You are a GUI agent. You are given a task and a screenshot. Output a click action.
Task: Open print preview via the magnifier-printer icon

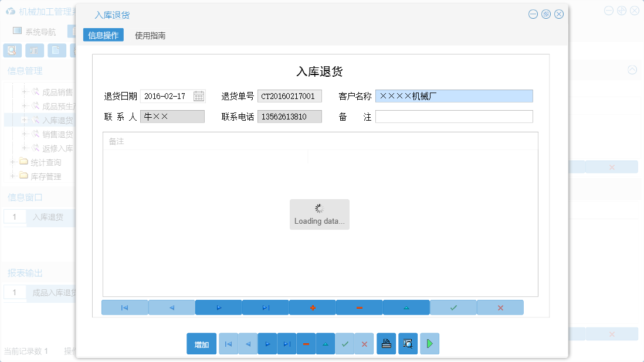(408, 344)
